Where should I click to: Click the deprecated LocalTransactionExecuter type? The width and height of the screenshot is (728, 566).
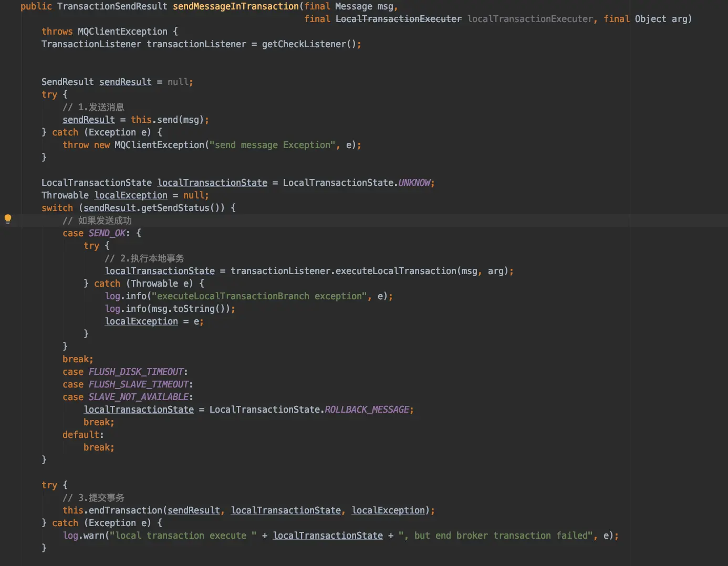point(399,19)
